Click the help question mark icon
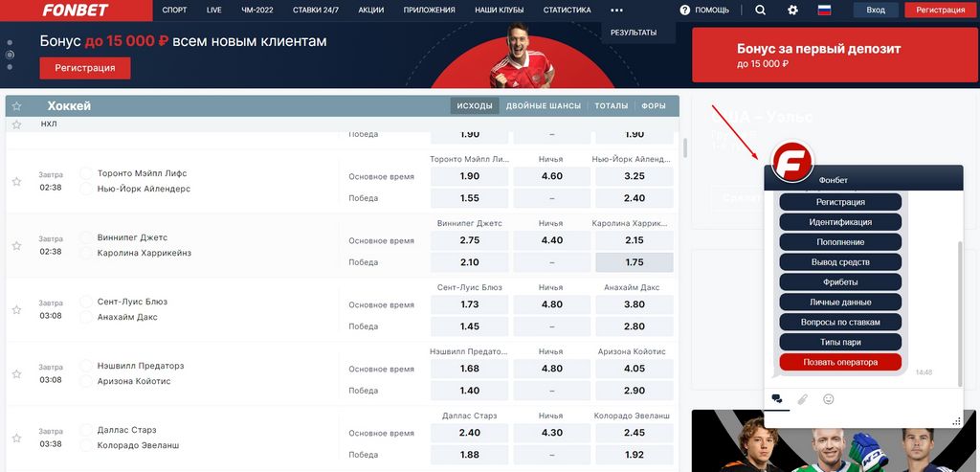The height and width of the screenshot is (472, 980). [x=685, y=10]
